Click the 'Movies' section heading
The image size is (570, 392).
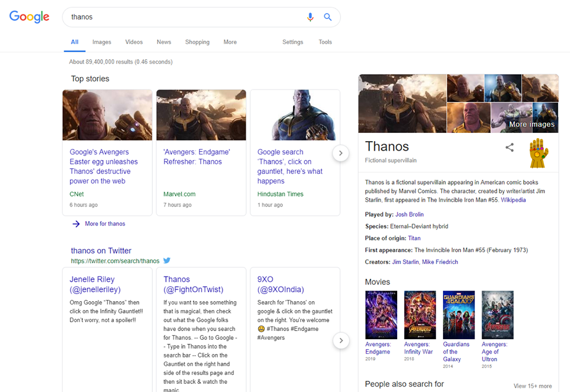point(378,282)
